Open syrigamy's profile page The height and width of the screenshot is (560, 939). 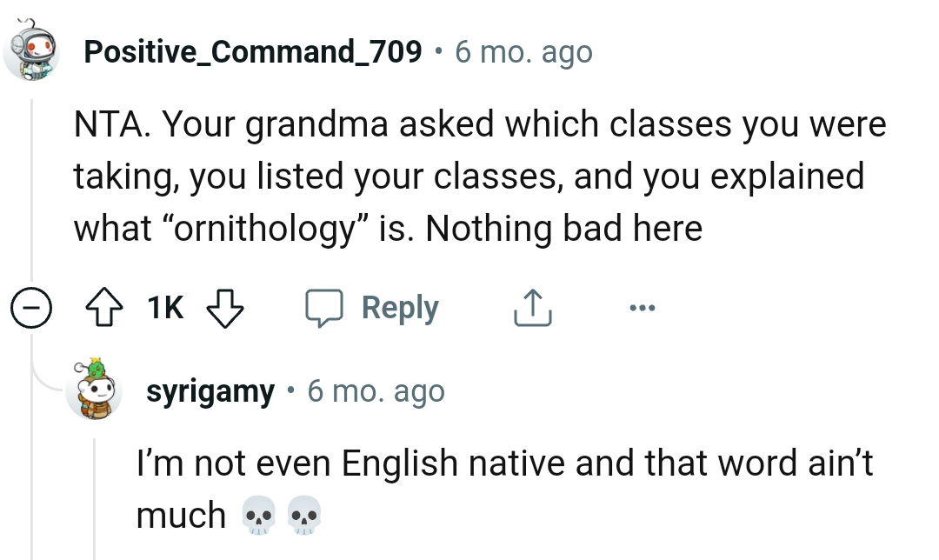[x=210, y=391]
